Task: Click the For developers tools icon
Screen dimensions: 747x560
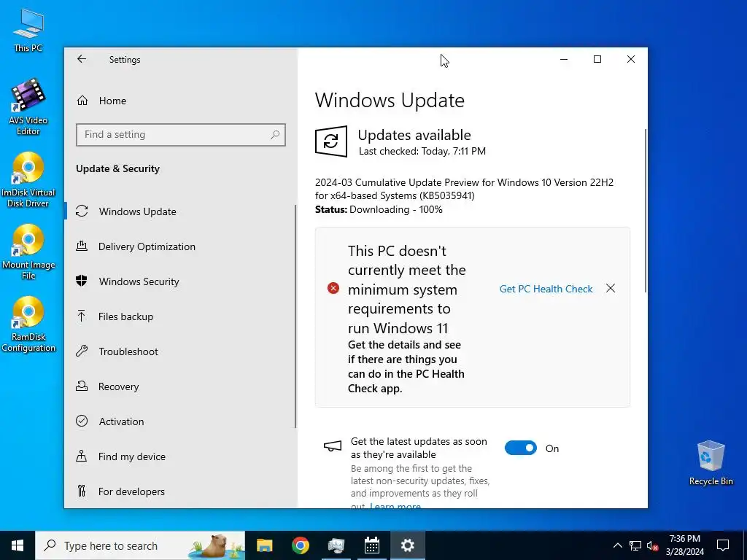Action: [x=82, y=491]
